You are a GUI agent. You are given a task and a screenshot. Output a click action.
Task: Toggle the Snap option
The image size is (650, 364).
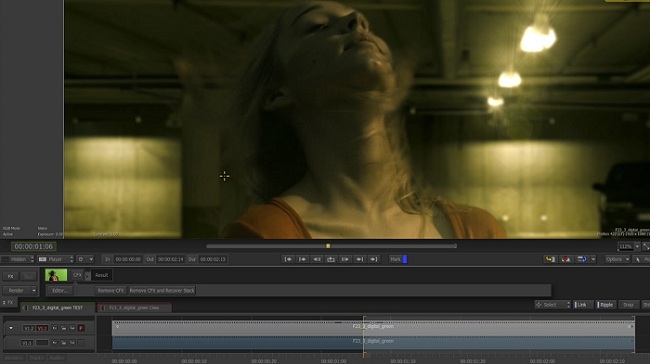point(628,305)
